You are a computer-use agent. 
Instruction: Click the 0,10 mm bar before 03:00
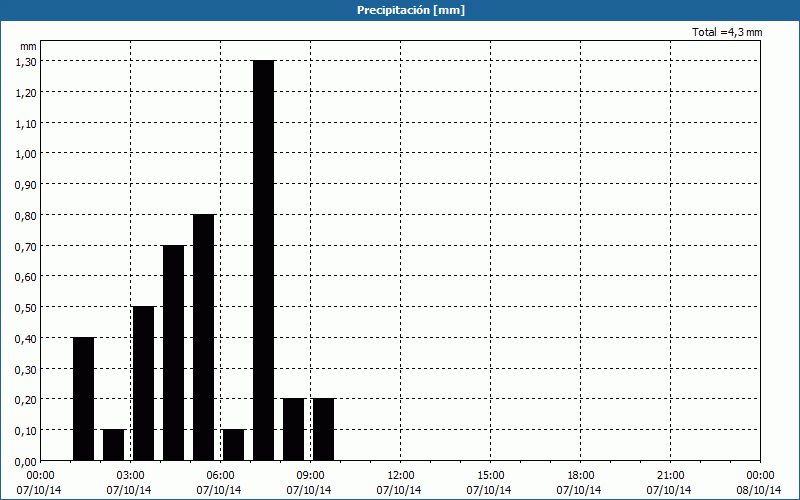(114, 445)
